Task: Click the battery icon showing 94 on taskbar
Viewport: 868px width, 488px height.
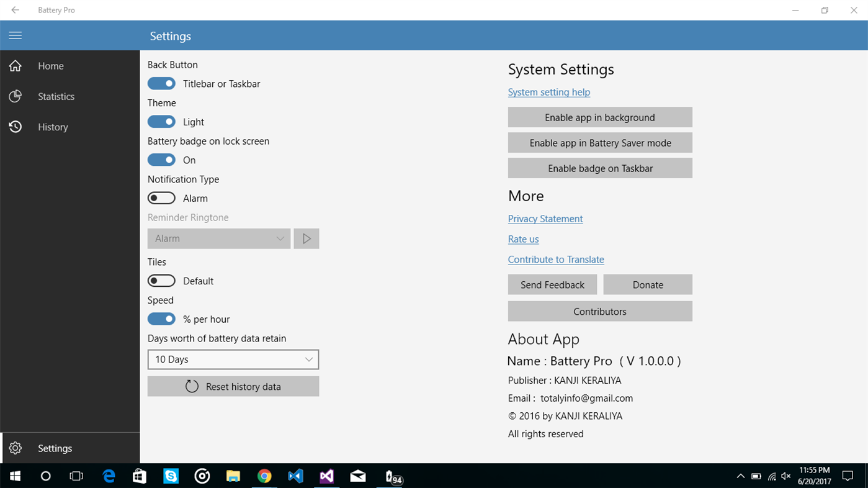Action: pos(391,476)
